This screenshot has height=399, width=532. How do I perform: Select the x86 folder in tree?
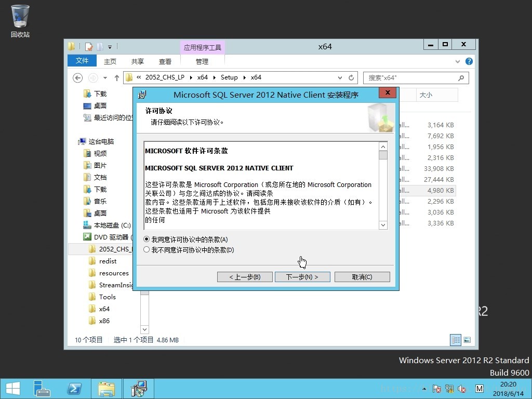[x=104, y=321]
